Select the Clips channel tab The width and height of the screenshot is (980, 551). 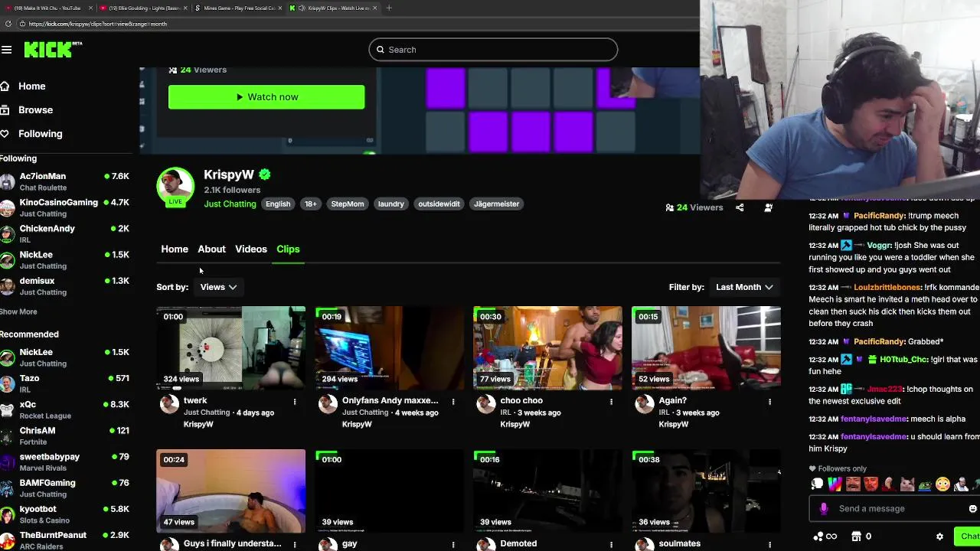tap(288, 249)
